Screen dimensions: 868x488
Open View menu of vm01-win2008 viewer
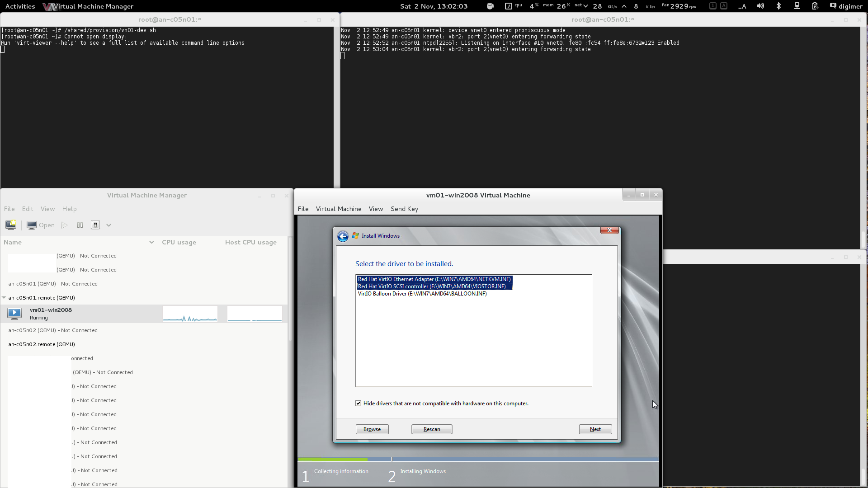coord(376,209)
